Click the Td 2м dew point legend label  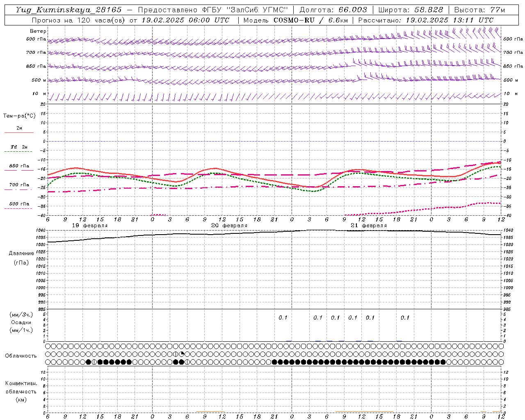point(19,147)
